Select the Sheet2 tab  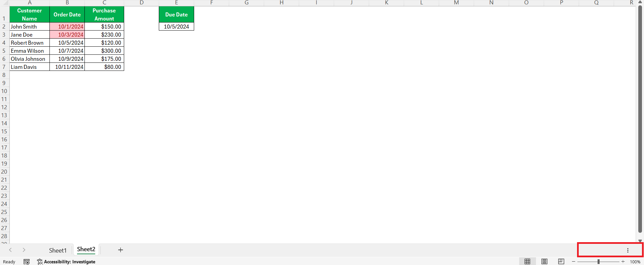(x=86, y=250)
